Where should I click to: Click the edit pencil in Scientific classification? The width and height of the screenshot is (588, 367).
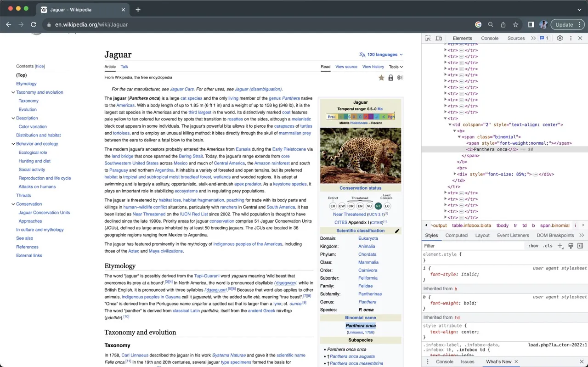(397, 231)
